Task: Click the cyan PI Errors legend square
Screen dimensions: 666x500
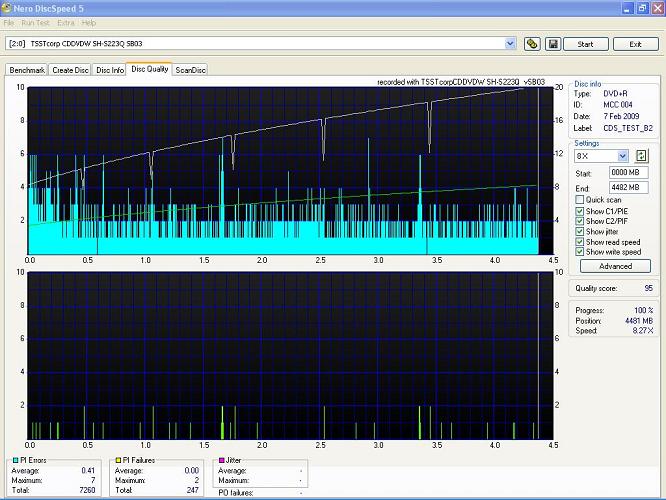Action: (x=14, y=460)
